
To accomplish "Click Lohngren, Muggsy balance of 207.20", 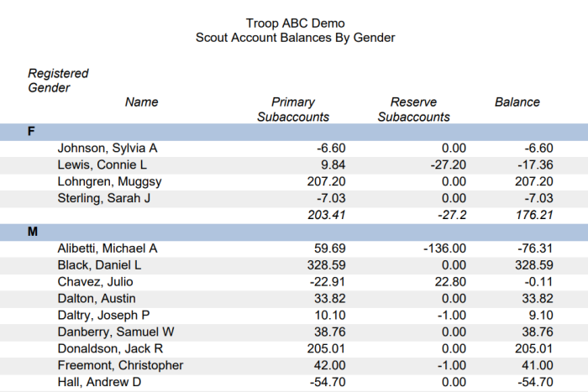I will tap(533, 182).
